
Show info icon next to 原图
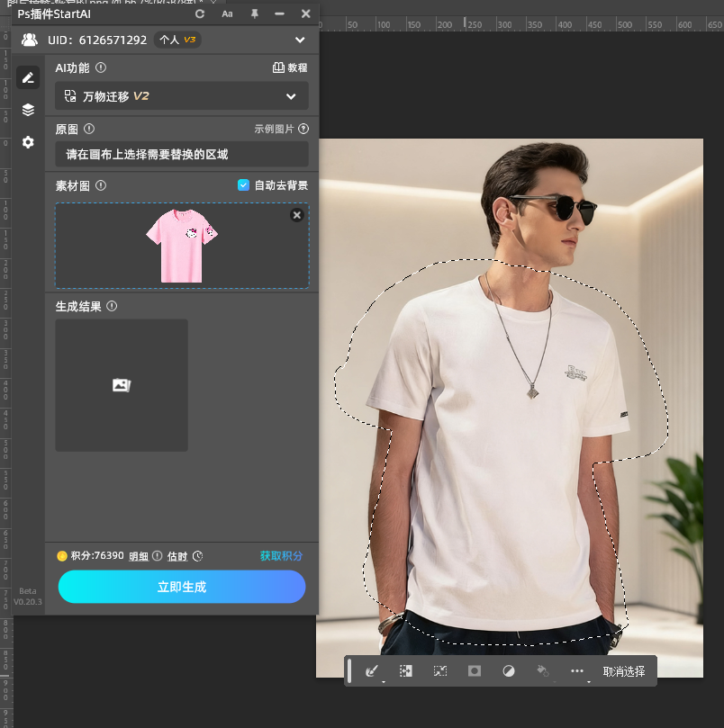coord(89,129)
